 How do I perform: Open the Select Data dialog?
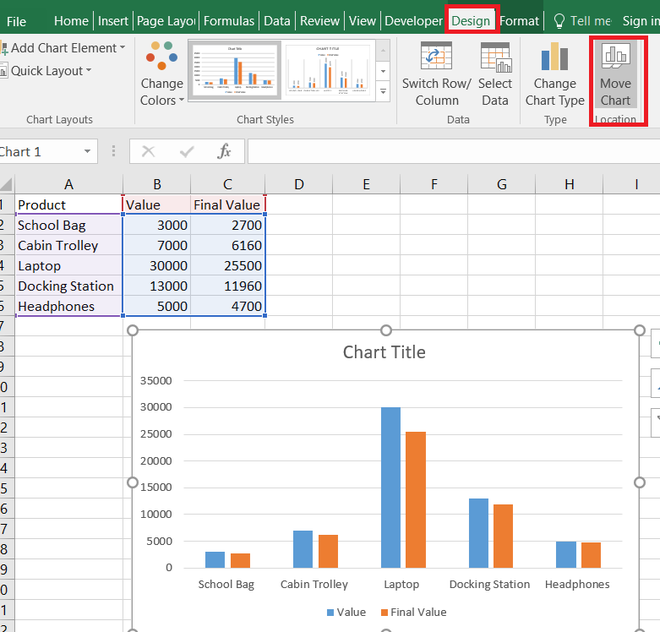495,74
